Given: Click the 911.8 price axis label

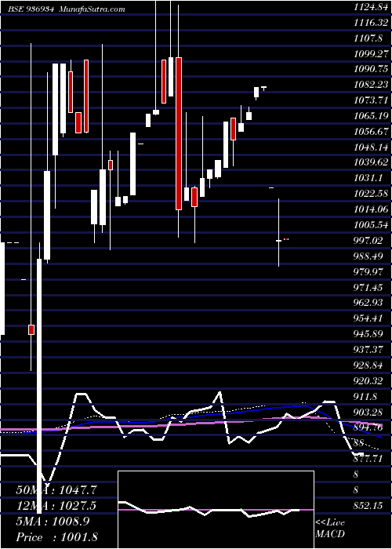Looking at the screenshot, I should (365, 397).
